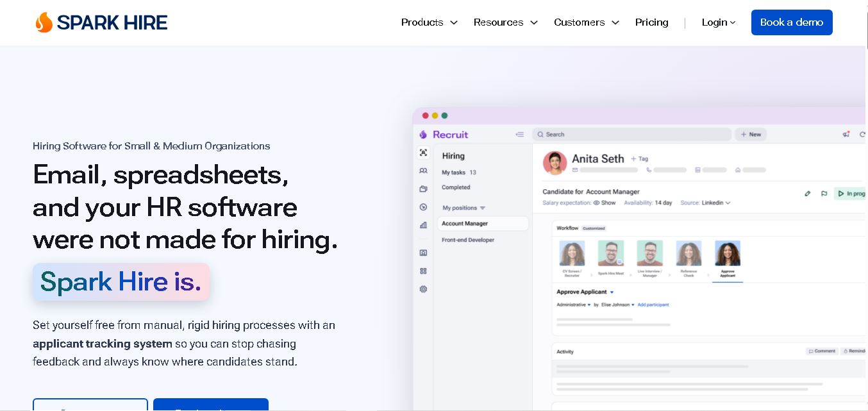Click the flag icon beside In progress
This screenshot has width=868, height=411.
point(824,193)
